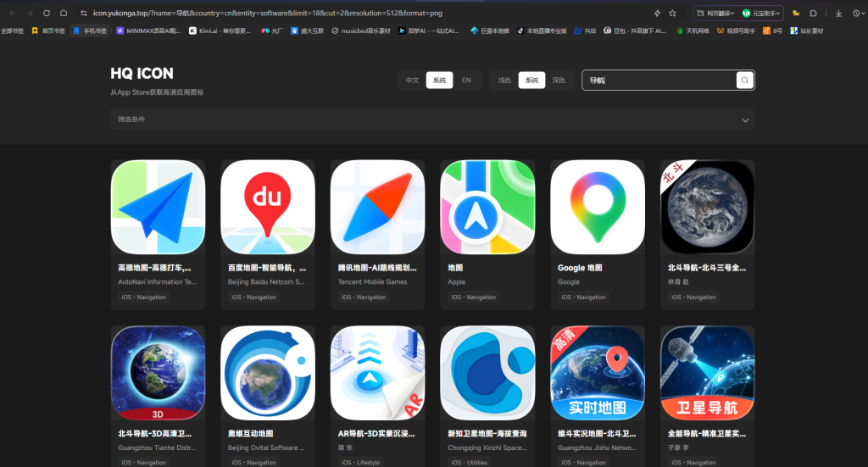
Task: Click the Beijing Ovital Software developer text
Action: [x=266, y=448]
